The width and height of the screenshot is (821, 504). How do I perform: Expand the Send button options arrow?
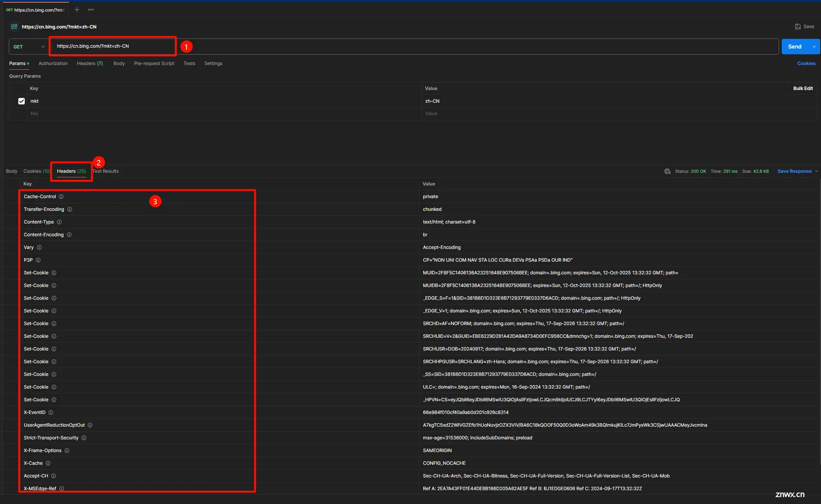pos(814,47)
